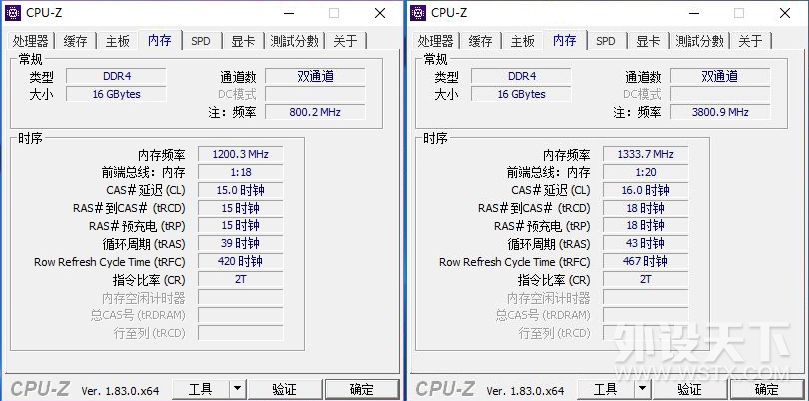Screen dimensions: 809x401
Task: Open 处理器 tab in left CPU-Z window
Action: click(31, 41)
